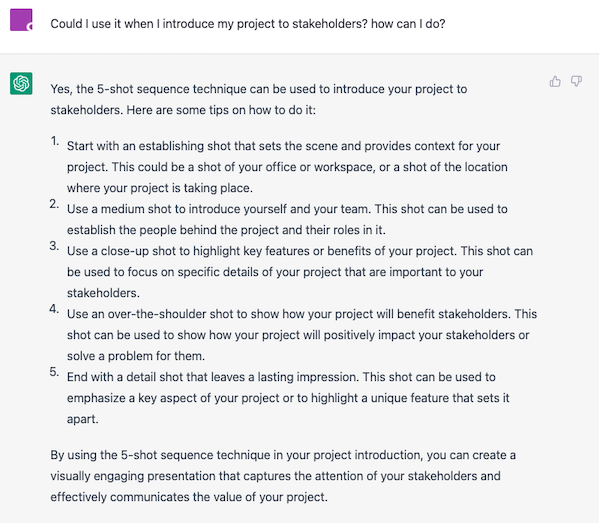The height and width of the screenshot is (523, 599).
Task: Click list item about medium shot
Action: pos(287,219)
